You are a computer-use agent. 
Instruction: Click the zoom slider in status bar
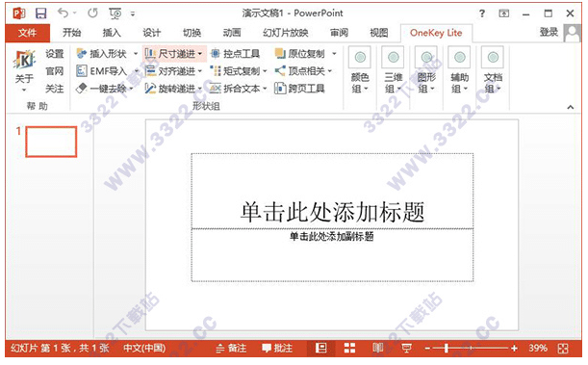tap(471, 348)
